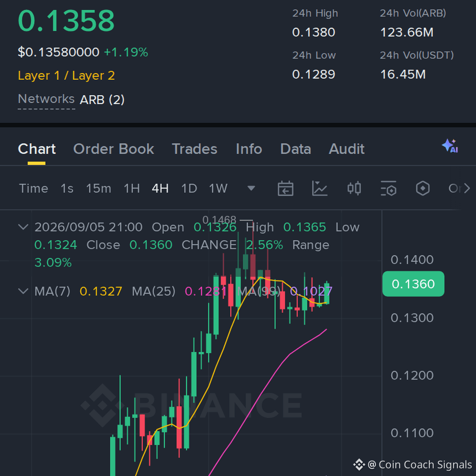Open the Trades tab
The image size is (476, 476).
click(x=195, y=149)
